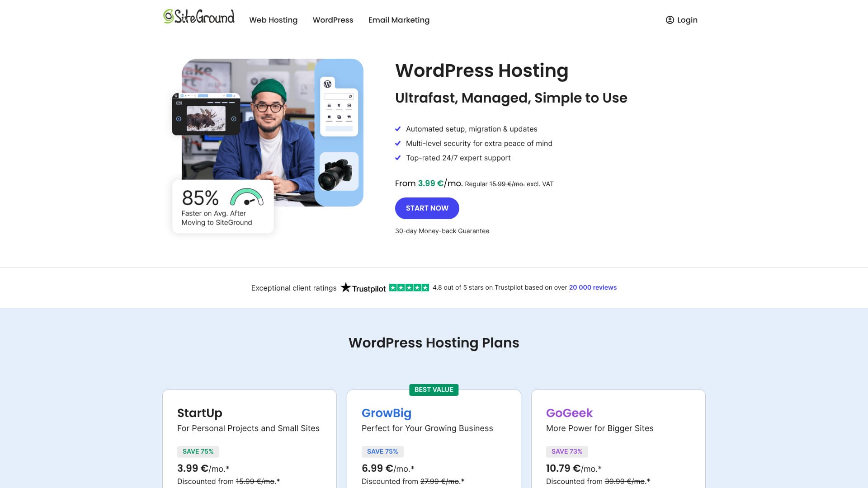Click the SAVE 73% badge on GoGeek
868x488 pixels.
click(566, 451)
